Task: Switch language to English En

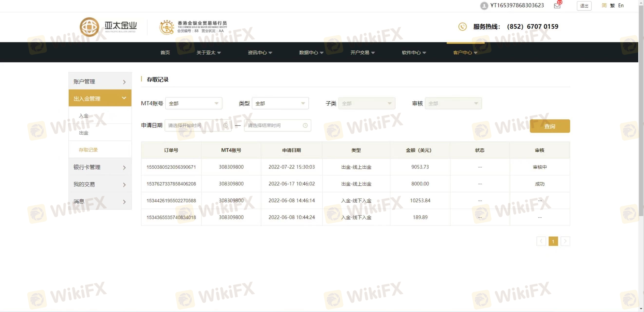Action: tap(621, 6)
